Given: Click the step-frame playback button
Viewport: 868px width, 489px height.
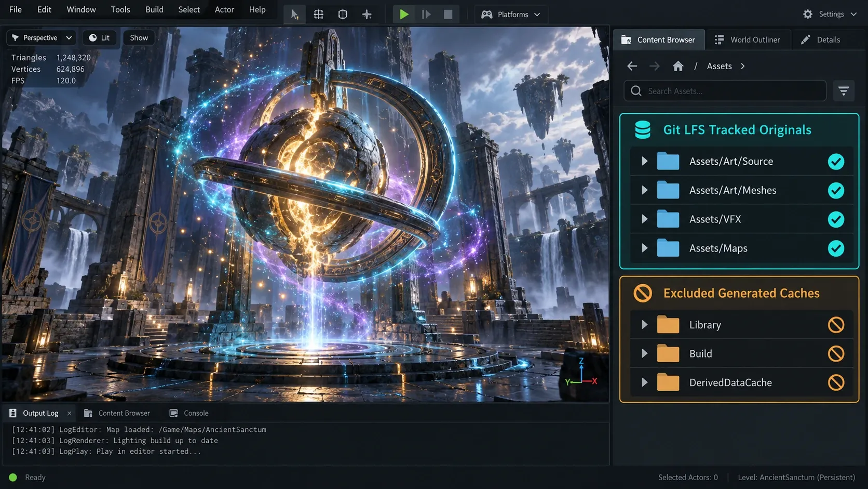Looking at the screenshot, I should coord(426,15).
